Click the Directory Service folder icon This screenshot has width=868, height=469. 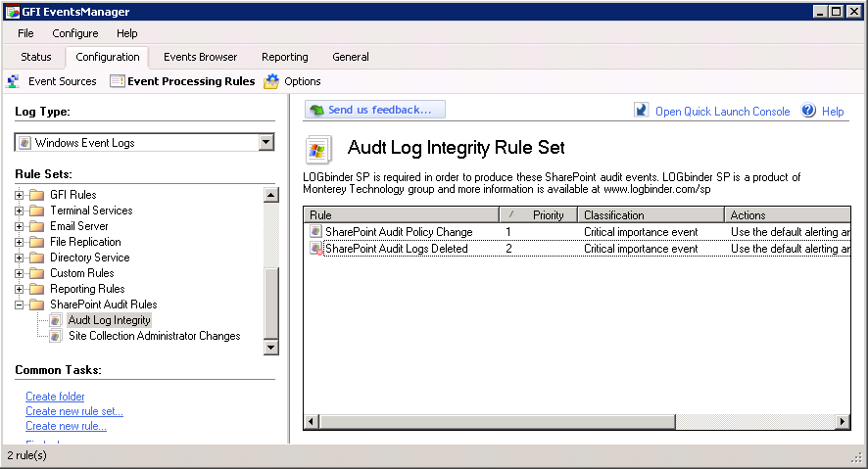[36, 258]
